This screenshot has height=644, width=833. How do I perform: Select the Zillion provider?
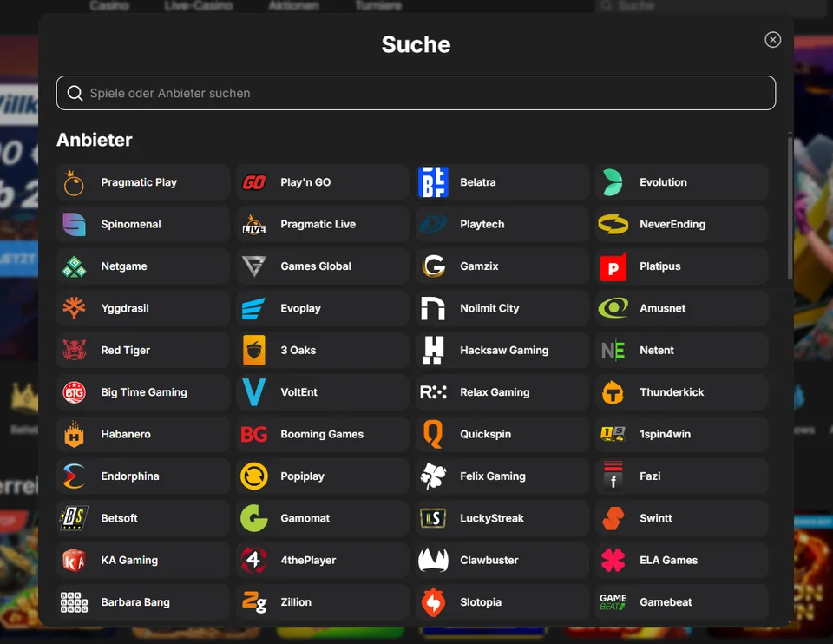[323, 602]
